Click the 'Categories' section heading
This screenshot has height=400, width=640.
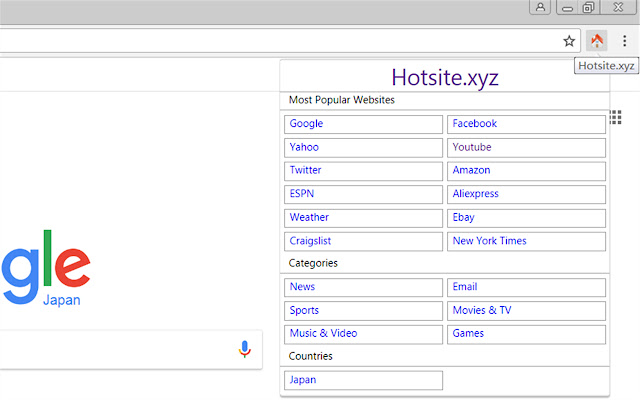pos(313,263)
